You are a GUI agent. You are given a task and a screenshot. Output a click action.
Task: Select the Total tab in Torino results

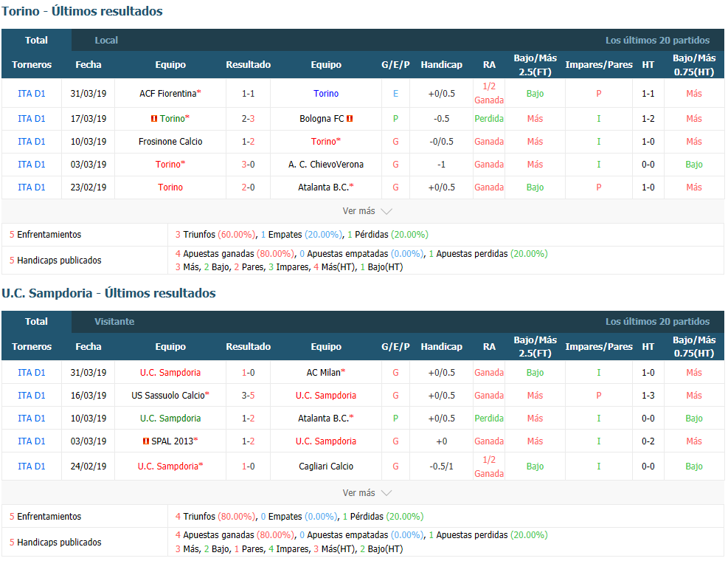[36, 40]
